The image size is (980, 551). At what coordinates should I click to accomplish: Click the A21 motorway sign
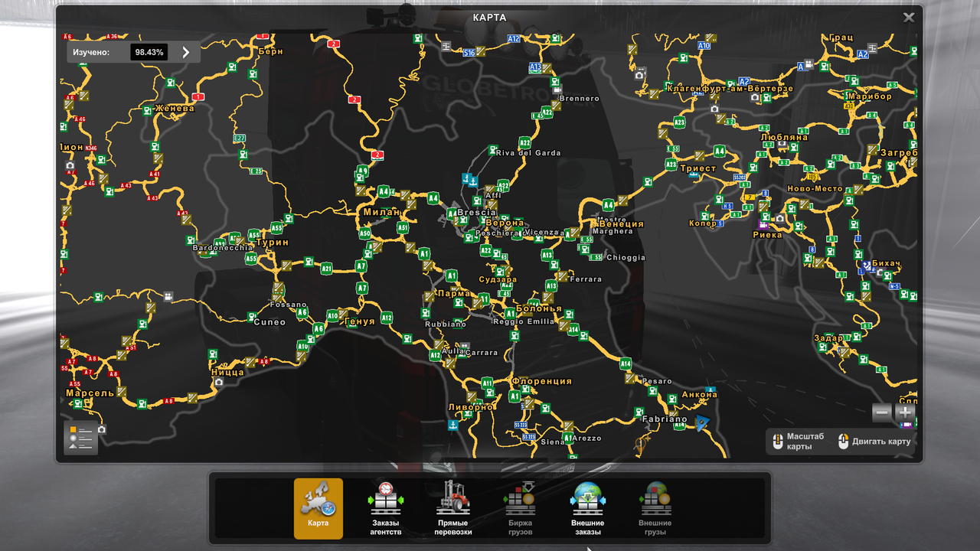click(x=327, y=268)
